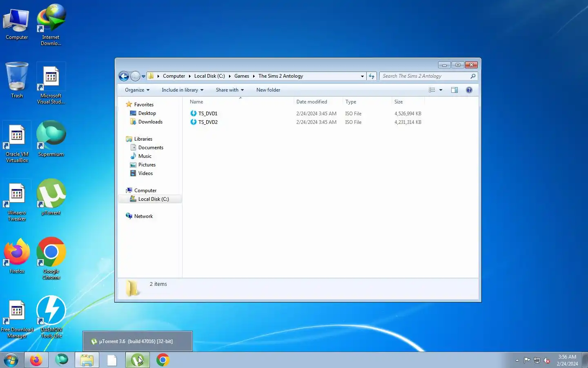
Task: Click the Action Center flag tray icon
Action: tap(527, 360)
